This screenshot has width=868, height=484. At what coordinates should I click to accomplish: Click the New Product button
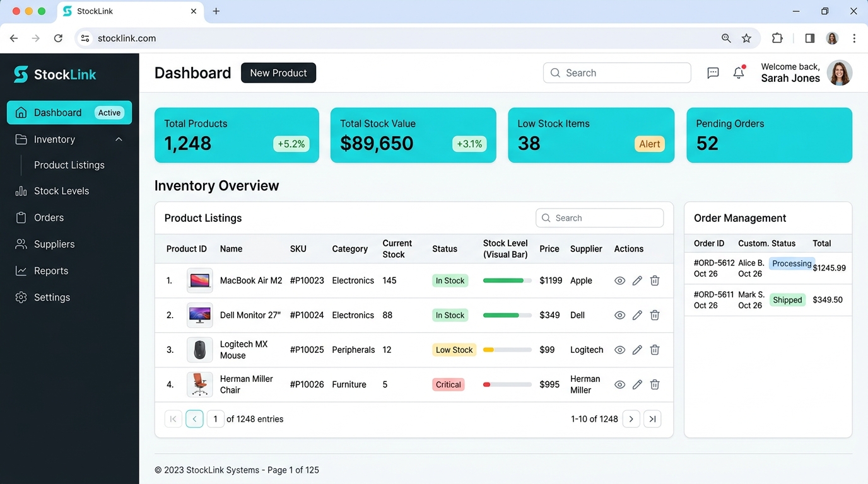[x=278, y=73]
